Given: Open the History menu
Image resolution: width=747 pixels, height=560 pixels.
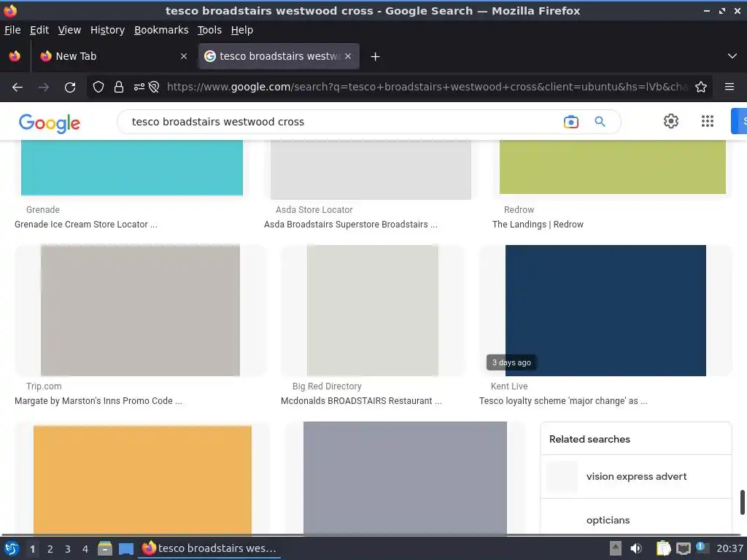Looking at the screenshot, I should tap(107, 30).
